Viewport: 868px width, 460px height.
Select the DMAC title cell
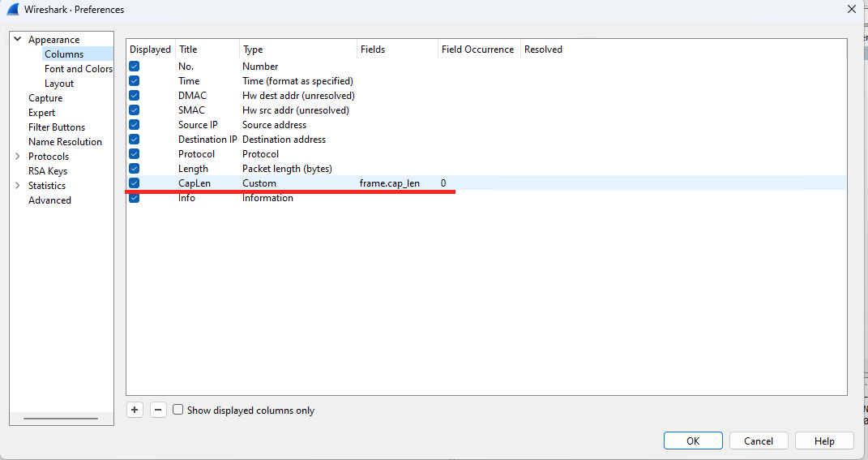click(x=192, y=95)
